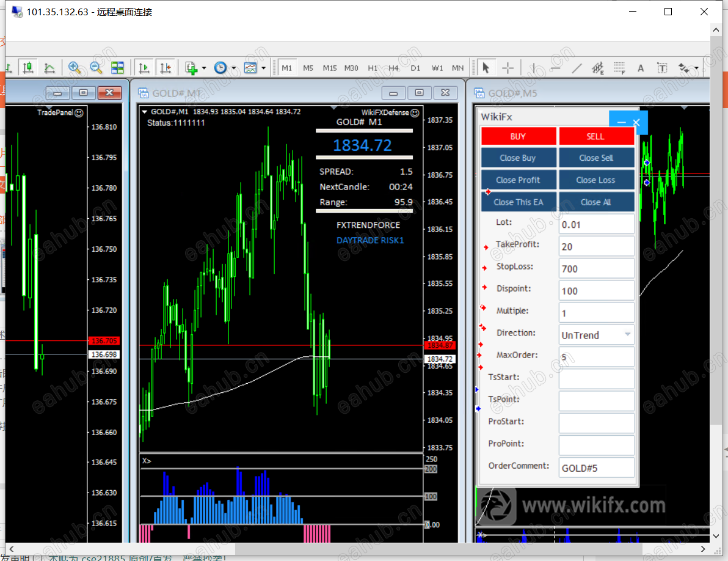728x561 pixels.
Task: Select the text tool A
Action: click(641, 68)
